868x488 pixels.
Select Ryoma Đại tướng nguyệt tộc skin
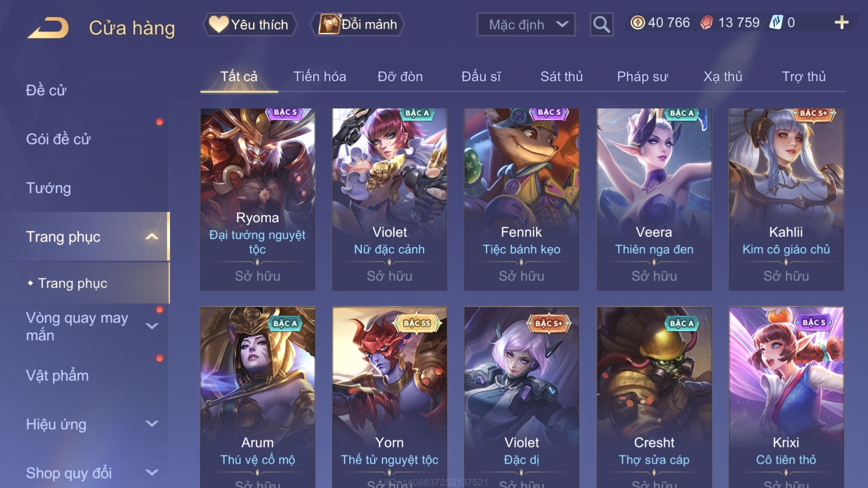click(x=257, y=200)
